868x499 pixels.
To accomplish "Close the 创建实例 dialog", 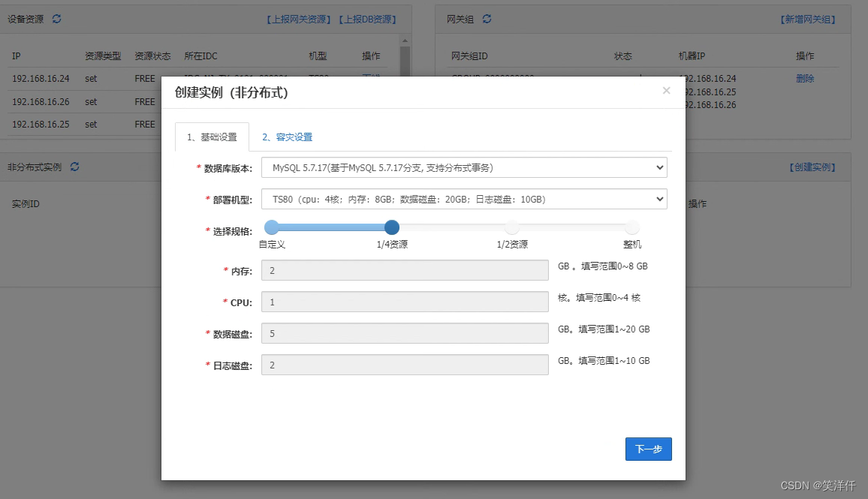I will (667, 90).
